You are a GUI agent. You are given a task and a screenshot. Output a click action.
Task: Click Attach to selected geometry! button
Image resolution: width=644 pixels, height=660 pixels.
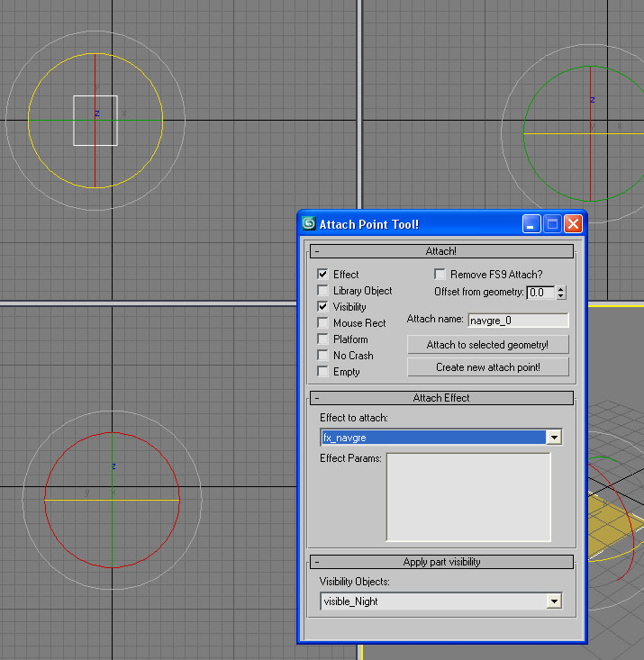[x=487, y=345]
